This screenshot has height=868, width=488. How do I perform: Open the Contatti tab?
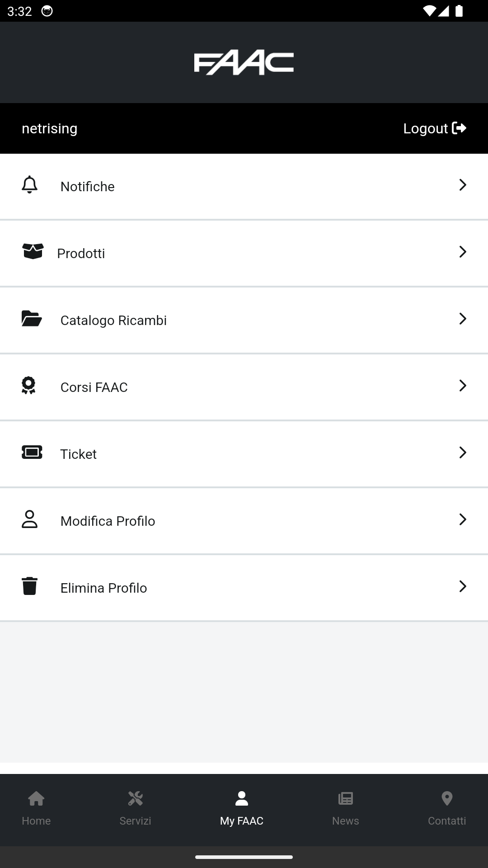(x=447, y=808)
